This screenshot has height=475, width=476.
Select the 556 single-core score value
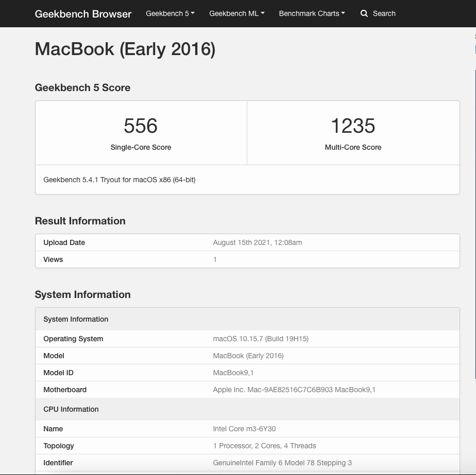click(141, 126)
